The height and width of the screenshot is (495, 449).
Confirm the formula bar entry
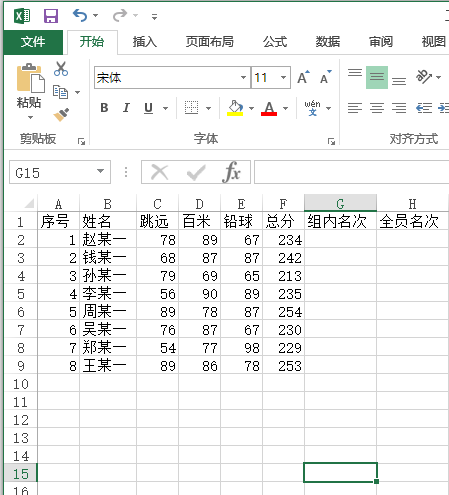coord(196,172)
